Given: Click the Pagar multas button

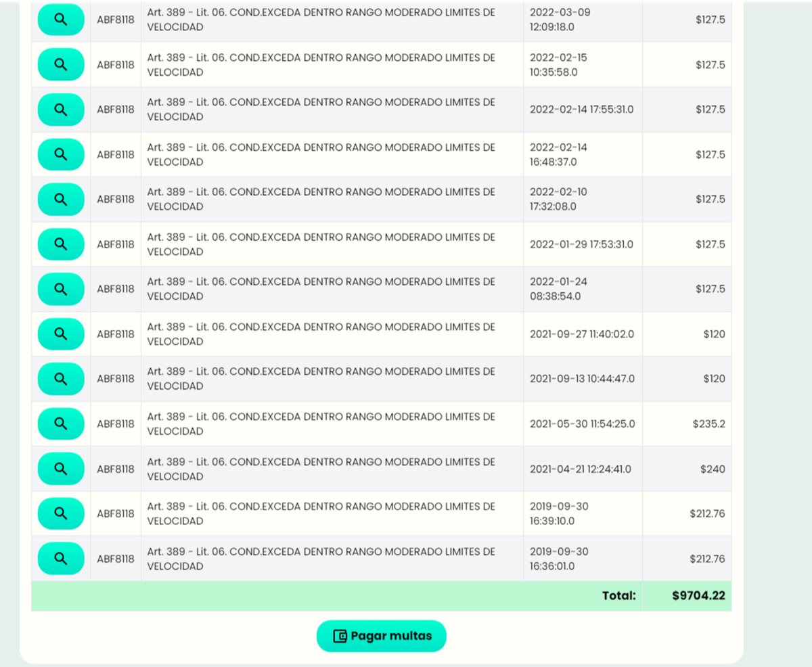Looking at the screenshot, I should pyautogui.click(x=382, y=636).
